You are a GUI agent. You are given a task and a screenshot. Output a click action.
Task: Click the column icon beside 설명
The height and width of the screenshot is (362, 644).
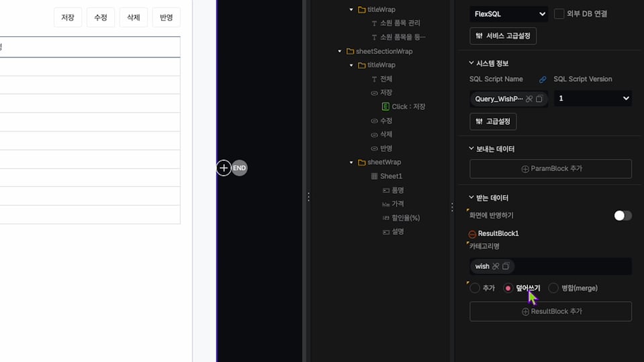click(x=386, y=232)
